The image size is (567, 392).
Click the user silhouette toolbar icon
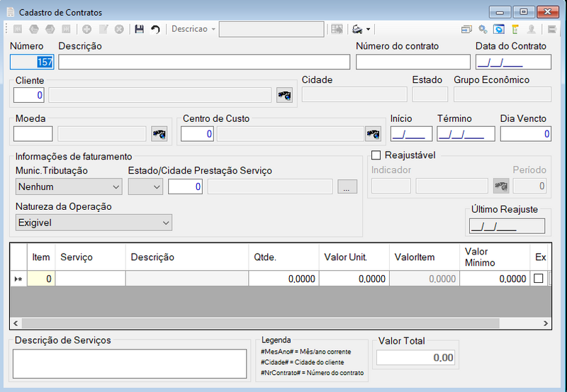[531, 29]
